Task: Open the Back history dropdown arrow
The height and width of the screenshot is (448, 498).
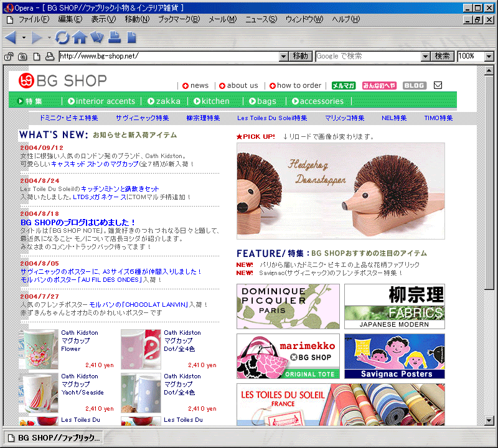Action: point(24,37)
